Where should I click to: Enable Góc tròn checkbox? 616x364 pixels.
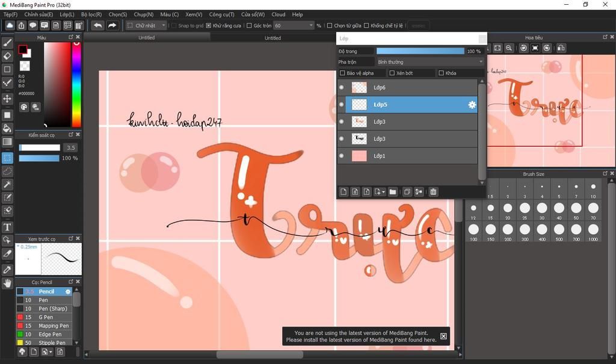point(249,25)
